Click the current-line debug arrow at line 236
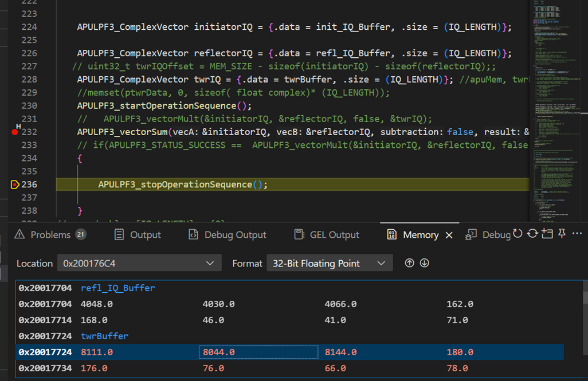The image size is (588, 381). 14,184
